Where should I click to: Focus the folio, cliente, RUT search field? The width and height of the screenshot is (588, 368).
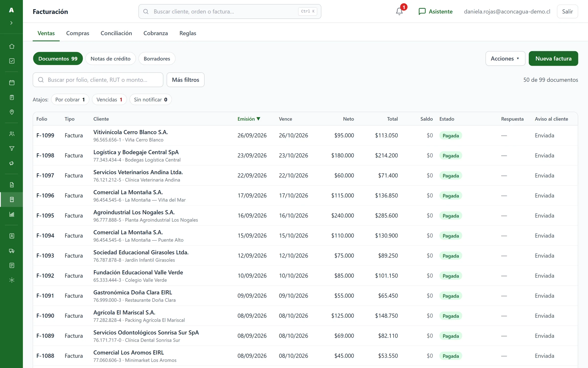click(x=98, y=80)
